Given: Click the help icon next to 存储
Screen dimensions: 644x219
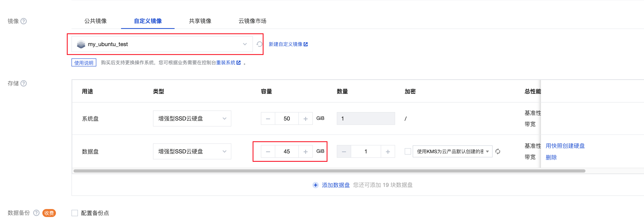Looking at the screenshot, I should pyautogui.click(x=24, y=83).
